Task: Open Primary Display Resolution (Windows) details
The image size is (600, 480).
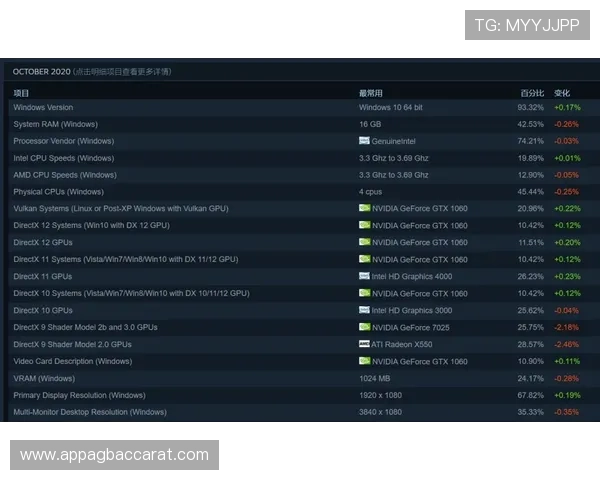Action: pyautogui.click(x=79, y=395)
